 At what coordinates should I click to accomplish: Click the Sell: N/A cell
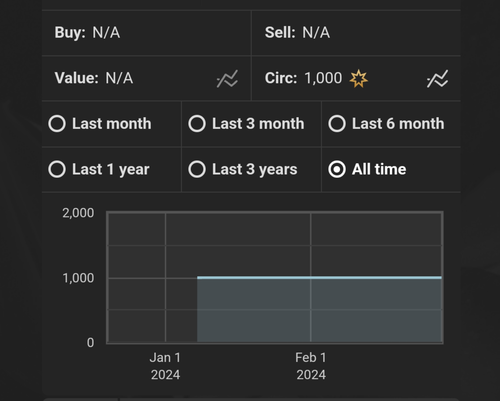(356, 33)
